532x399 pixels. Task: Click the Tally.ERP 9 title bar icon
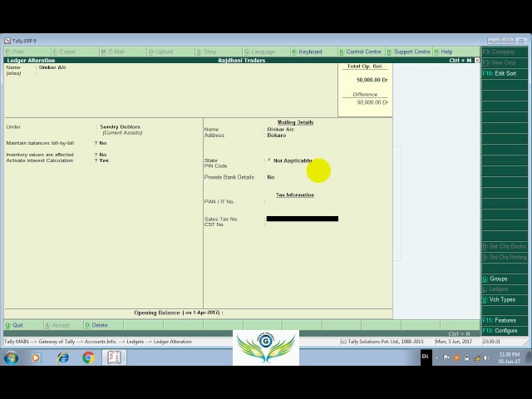point(7,41)
